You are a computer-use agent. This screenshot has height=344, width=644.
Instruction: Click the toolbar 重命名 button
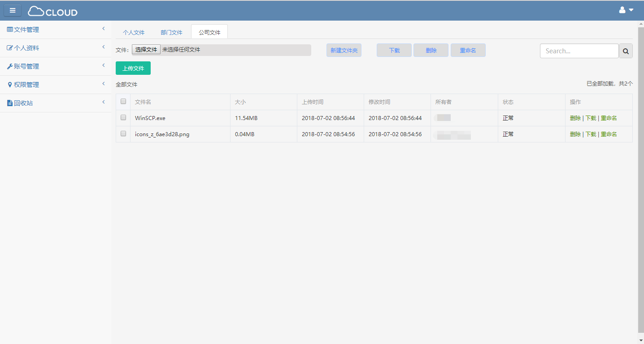tap(468, 50)
